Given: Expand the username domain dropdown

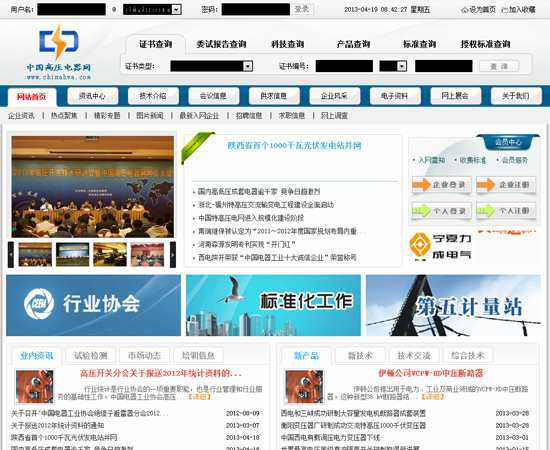Looking at the screenshot, I should [177, 9].
